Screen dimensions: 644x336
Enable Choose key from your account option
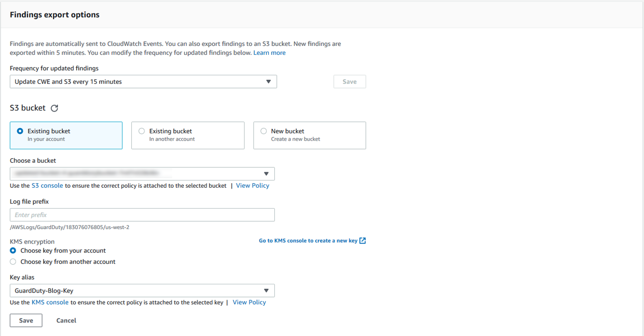coord(13,250)
